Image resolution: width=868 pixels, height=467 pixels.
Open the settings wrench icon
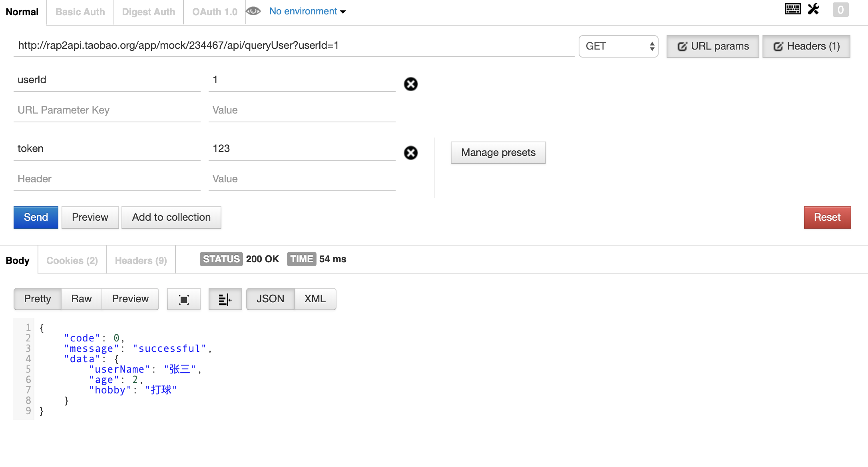click(x=814, y=9)
